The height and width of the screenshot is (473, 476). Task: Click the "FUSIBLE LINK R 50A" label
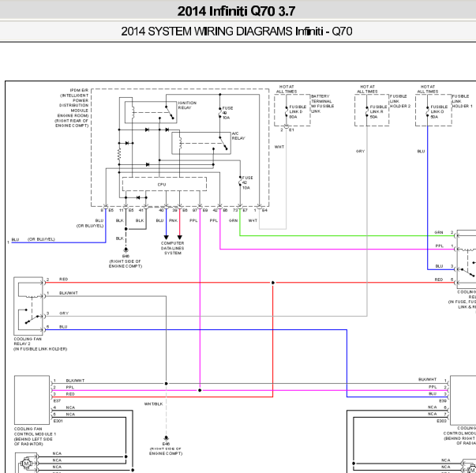click(378, 111)
